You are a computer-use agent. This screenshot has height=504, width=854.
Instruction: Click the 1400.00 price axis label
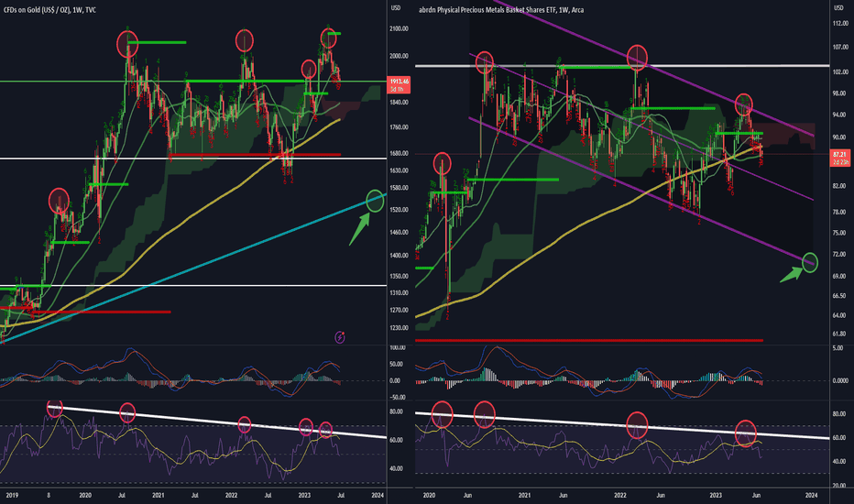399,255
